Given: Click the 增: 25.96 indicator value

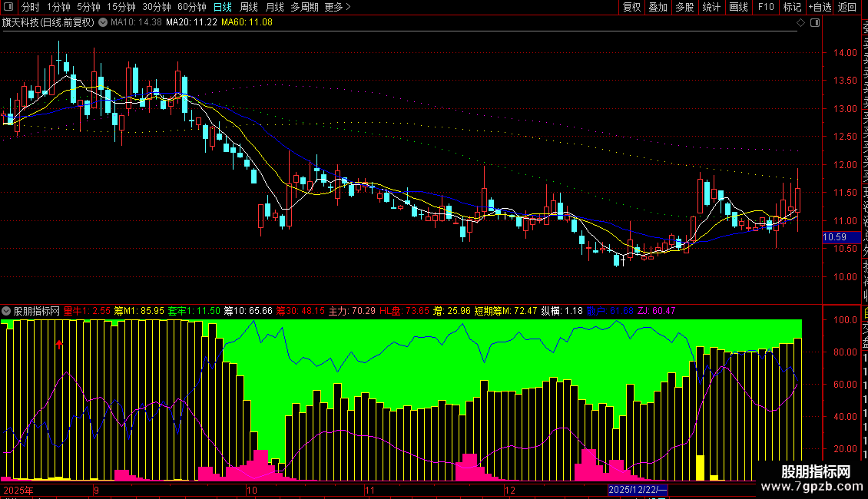Looking at the screenshot, I should [x=452, y=311].
